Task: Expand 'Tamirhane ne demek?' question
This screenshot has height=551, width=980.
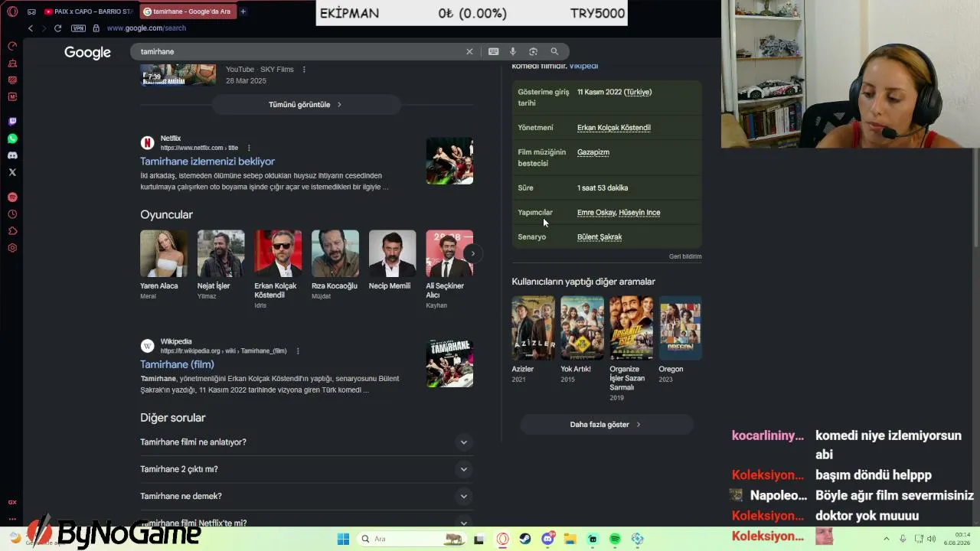Action: [x=306, y=496]
